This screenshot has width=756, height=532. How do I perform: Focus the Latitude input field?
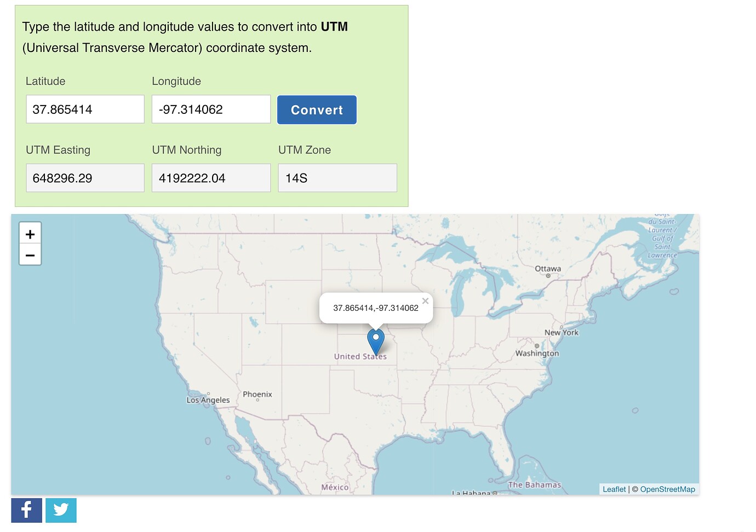[85, 109]
